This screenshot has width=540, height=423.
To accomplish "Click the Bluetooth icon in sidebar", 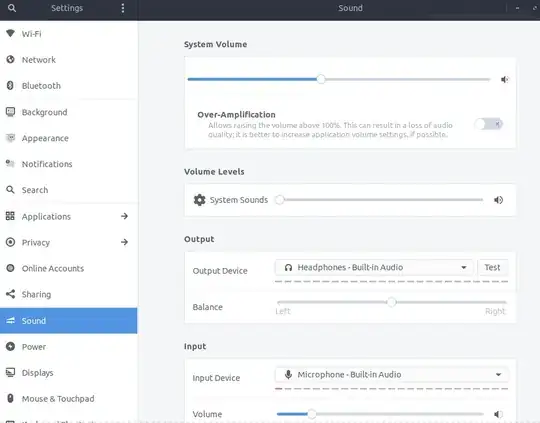I will [x=10, y=85].
